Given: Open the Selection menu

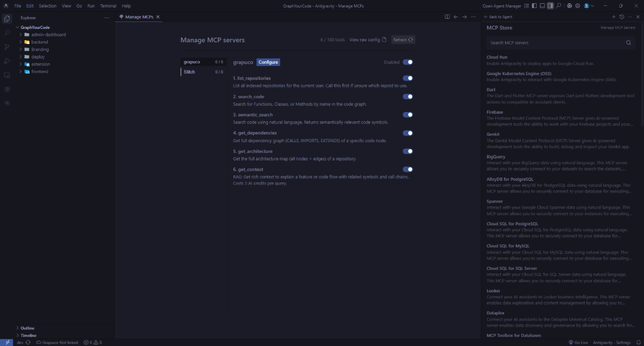Looking at the screenshot, I should (x=48, y=6).
